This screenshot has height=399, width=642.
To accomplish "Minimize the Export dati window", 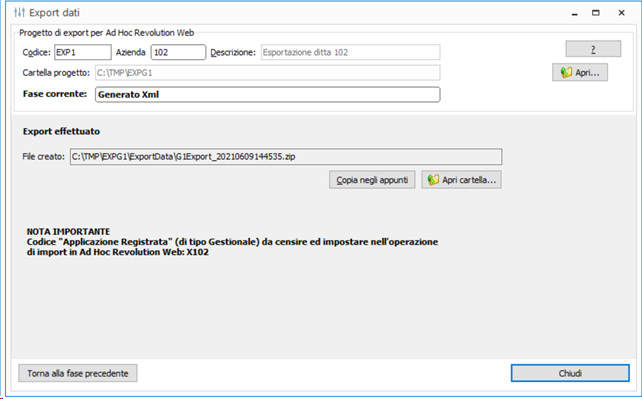I will point(575,13).
